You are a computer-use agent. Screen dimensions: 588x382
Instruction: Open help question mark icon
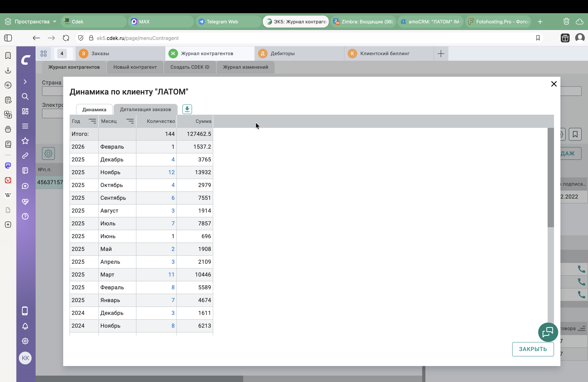pos(25,216)
